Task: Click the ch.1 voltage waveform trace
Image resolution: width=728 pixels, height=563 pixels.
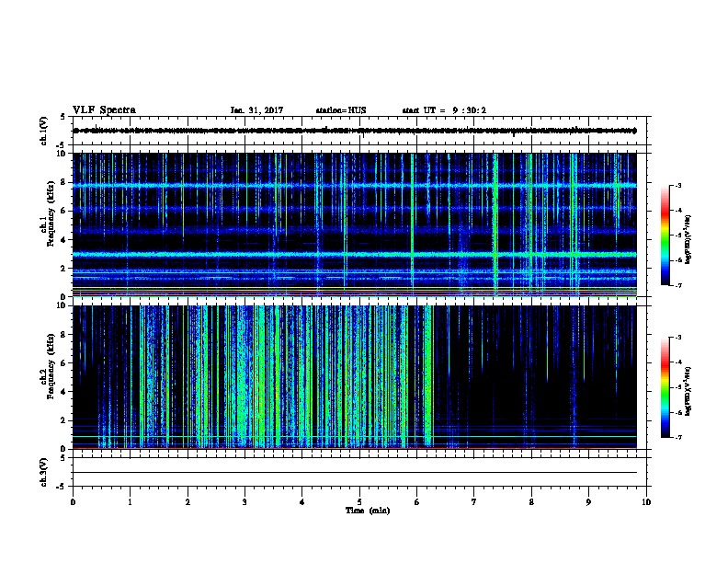Action: pyautogui.click(x=355, y=131)
